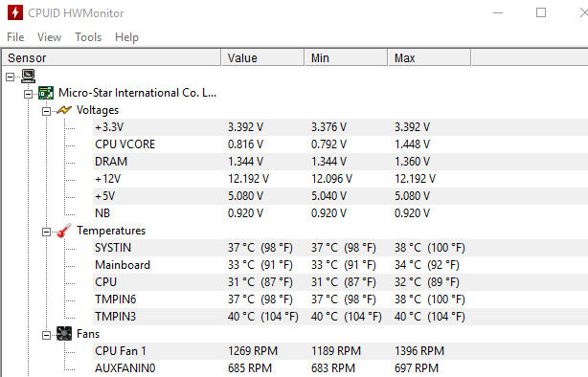
Task: Select the DRAM voltage row
Action: tap(341, 162)
